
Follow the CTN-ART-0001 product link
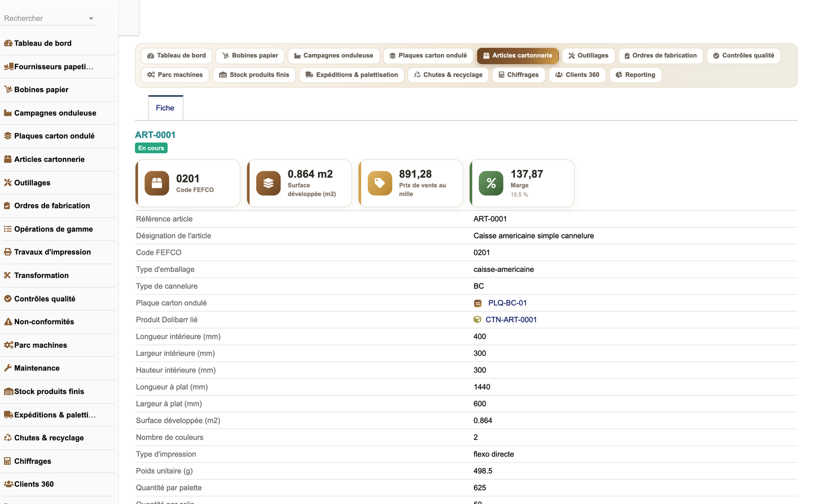511,320
